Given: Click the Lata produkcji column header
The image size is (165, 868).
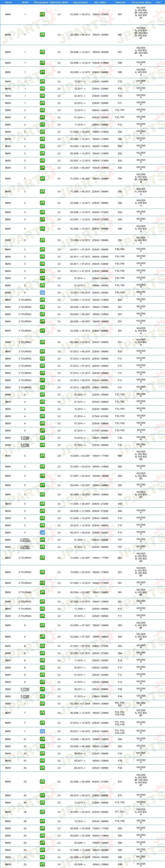Looking at the screenshot, I should pyautogui.click(x=80, y=2).
